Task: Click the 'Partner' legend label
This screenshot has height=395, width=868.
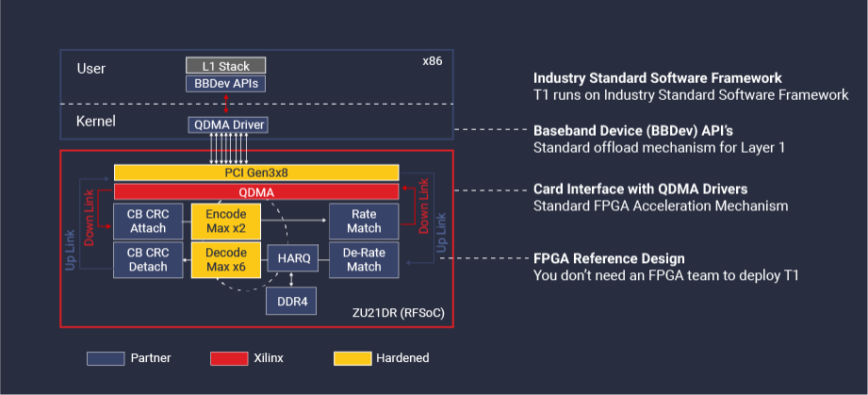Action: (151, 358)
